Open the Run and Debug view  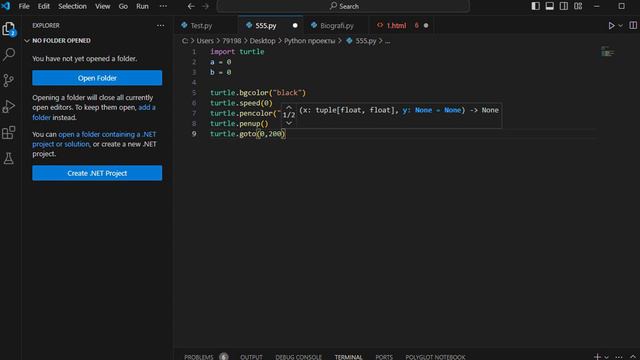point(9,107)
